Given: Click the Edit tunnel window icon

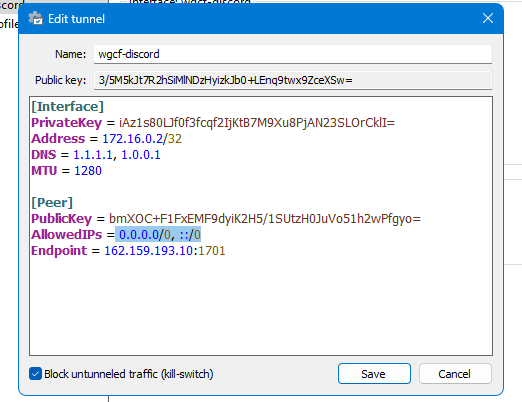Looking at the screenshot, I should click(35, 18).
